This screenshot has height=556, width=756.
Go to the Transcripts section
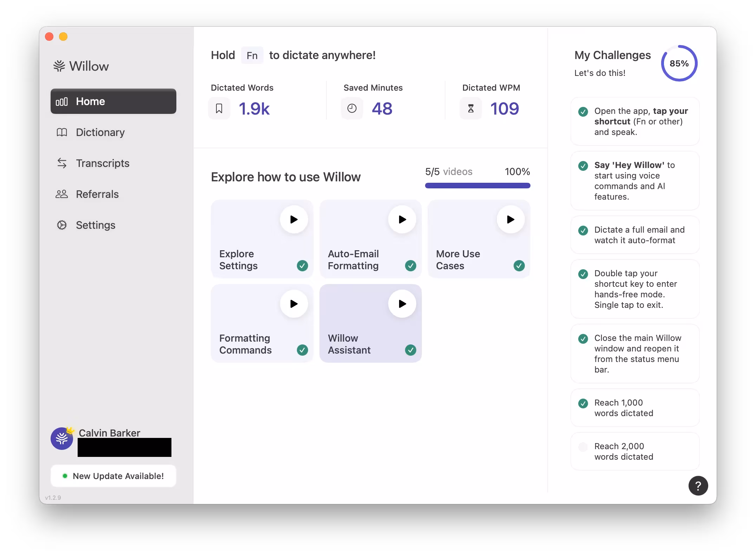coord(103,163)
